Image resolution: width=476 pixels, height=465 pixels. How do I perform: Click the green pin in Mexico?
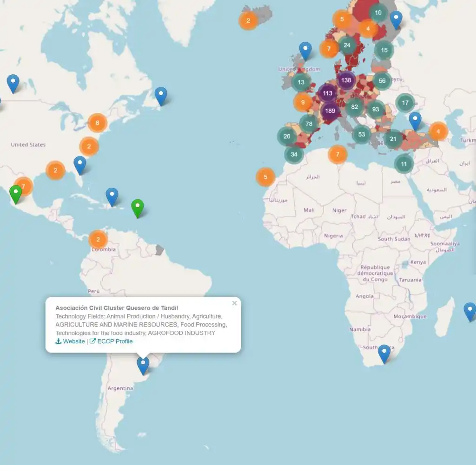click(16, 194)
